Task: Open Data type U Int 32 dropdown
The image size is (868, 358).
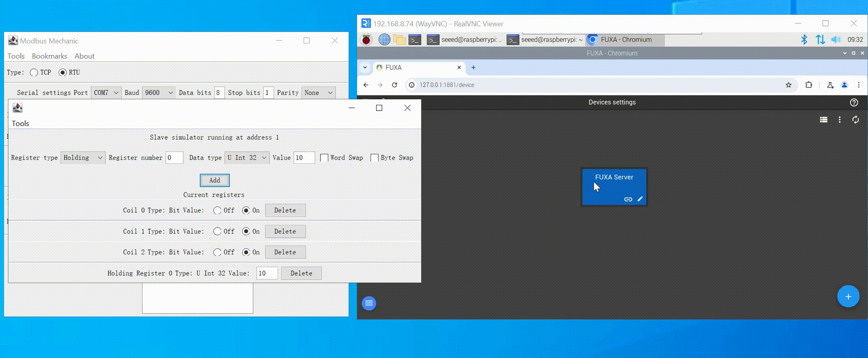Action: click(x=247, y=158)
